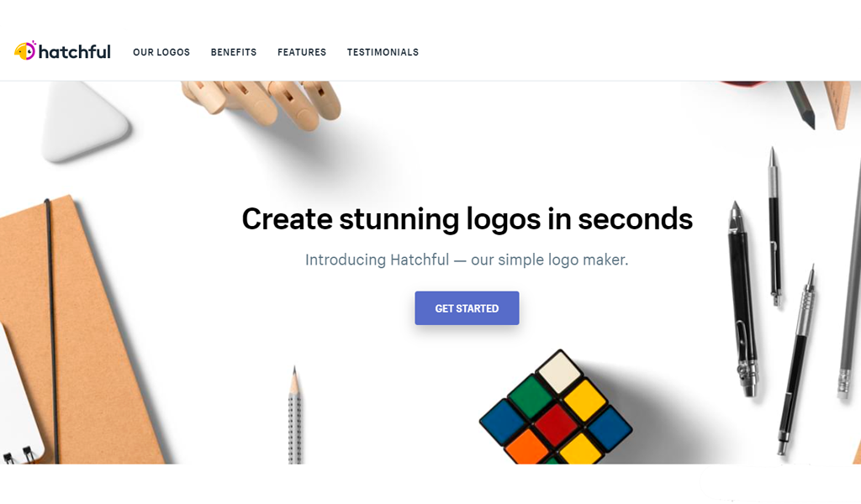Image resolution: width=861 pixels, height=504 pixels.
Task: Click the 'Introducing Hatchful' subtitle text
Action: tap(467, 260)
